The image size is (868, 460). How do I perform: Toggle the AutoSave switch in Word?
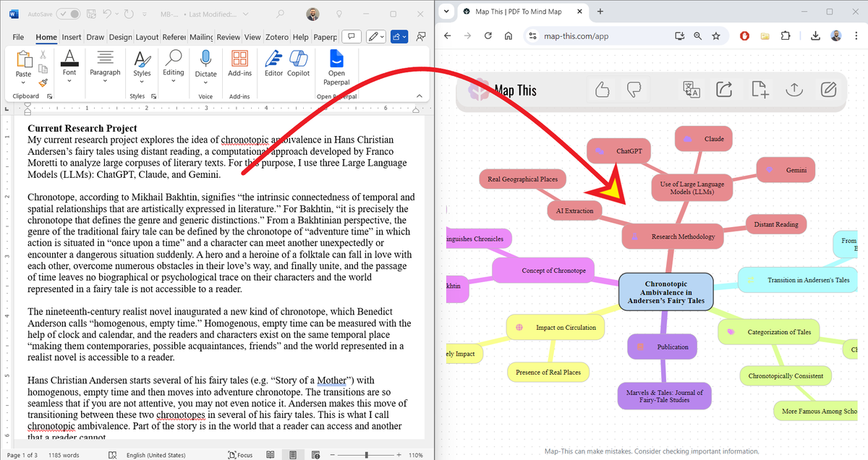[68, 14]
